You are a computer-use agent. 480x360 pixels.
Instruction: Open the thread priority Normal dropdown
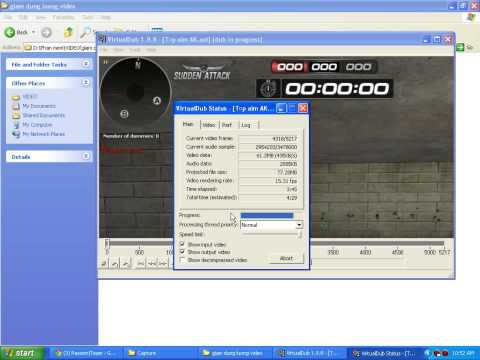pyautogui.click(x=299, y=225)
